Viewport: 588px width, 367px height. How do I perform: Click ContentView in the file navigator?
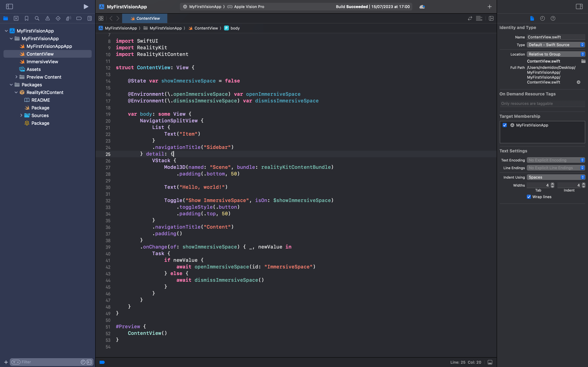point(40,54)
